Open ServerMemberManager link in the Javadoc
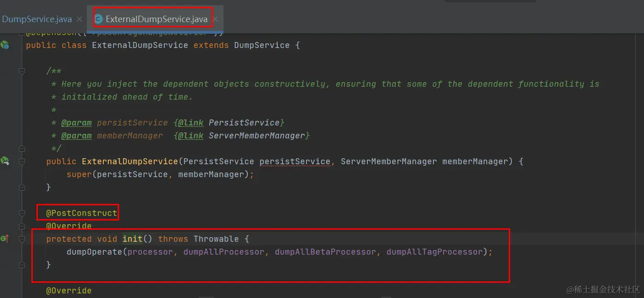 click(x=257, y=136)
